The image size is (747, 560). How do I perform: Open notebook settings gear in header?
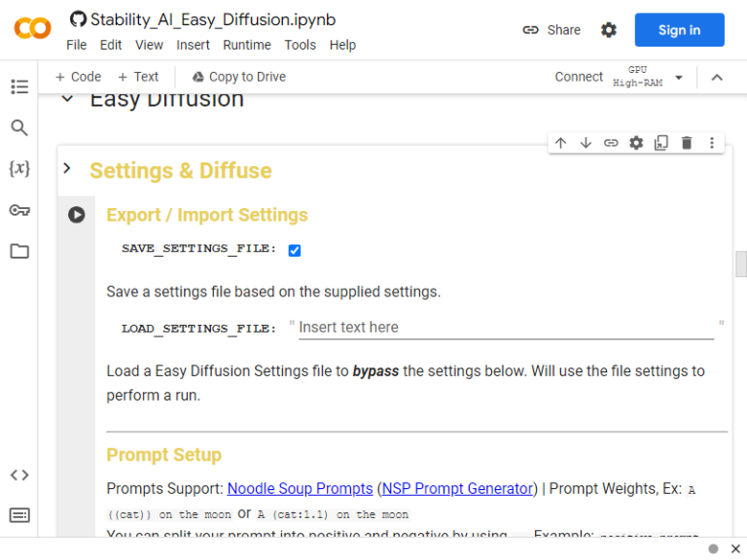pos(608,30)
